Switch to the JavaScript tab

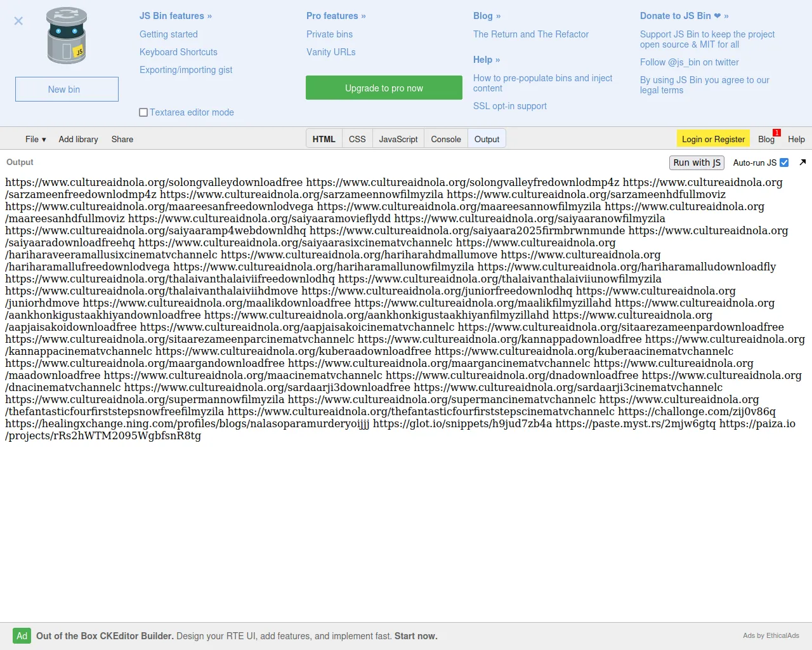point(398,138)
